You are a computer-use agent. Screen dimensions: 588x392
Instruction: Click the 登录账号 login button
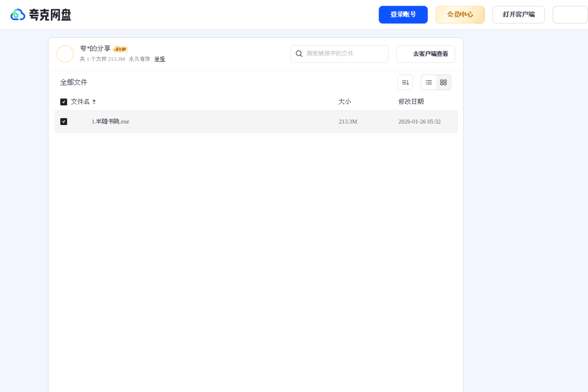(x=403, y=14)
